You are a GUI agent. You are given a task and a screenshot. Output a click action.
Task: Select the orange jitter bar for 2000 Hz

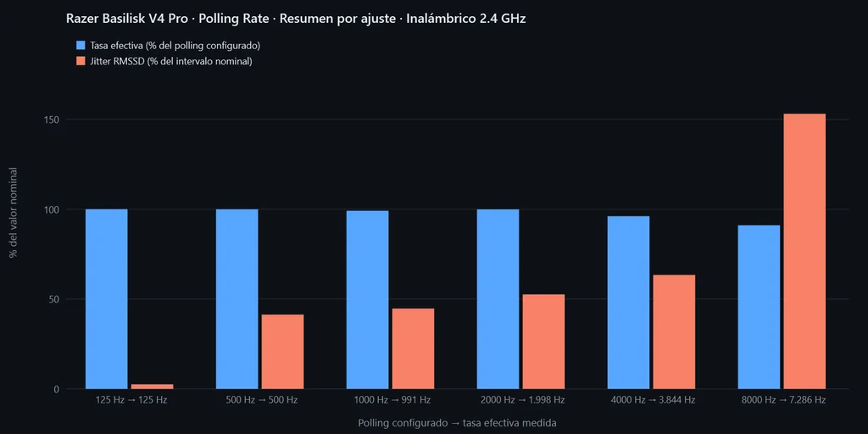coord(543,342)
